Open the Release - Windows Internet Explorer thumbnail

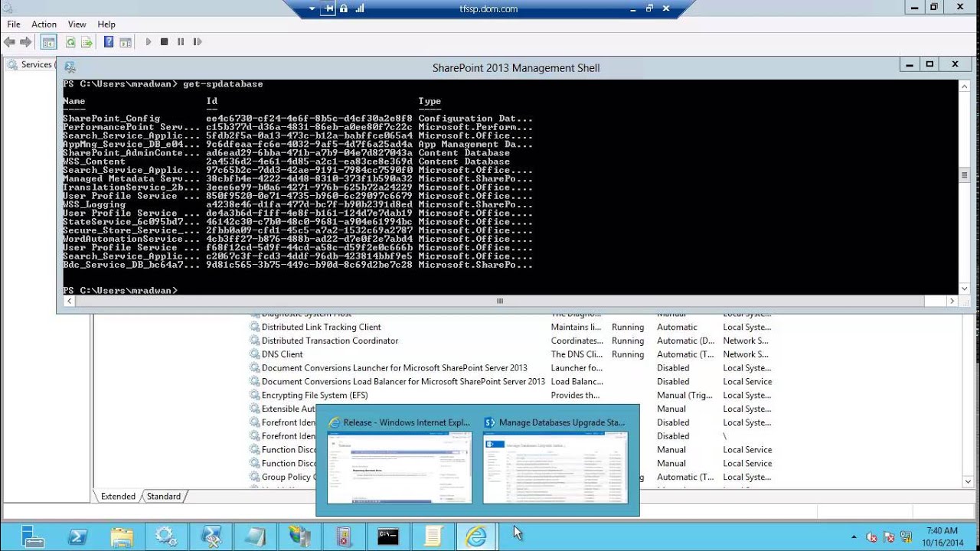click(x=400, y=459)
